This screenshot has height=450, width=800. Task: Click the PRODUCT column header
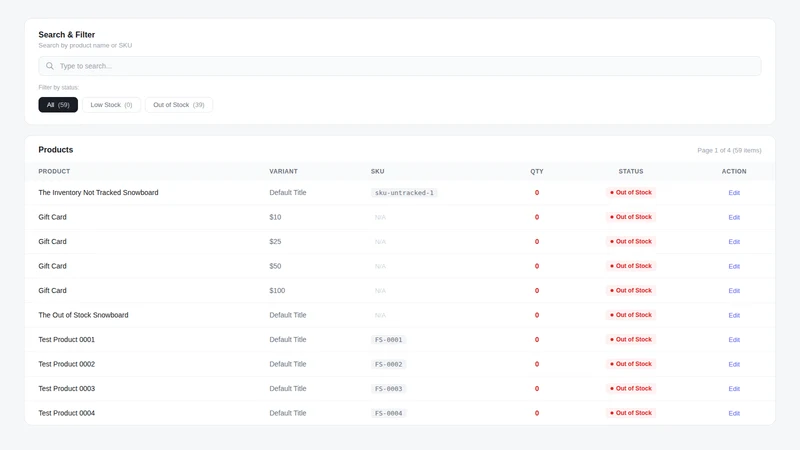tap(54, 171)
